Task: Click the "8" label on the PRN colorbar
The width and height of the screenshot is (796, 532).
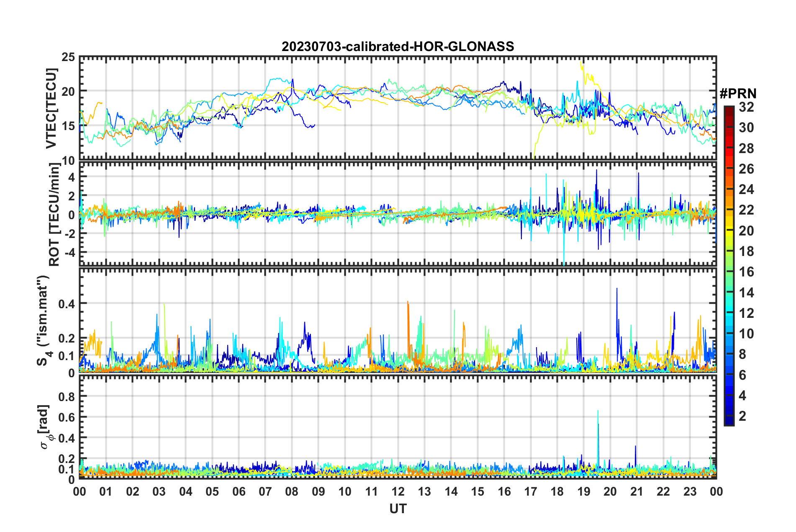Action: click(742, 354)
